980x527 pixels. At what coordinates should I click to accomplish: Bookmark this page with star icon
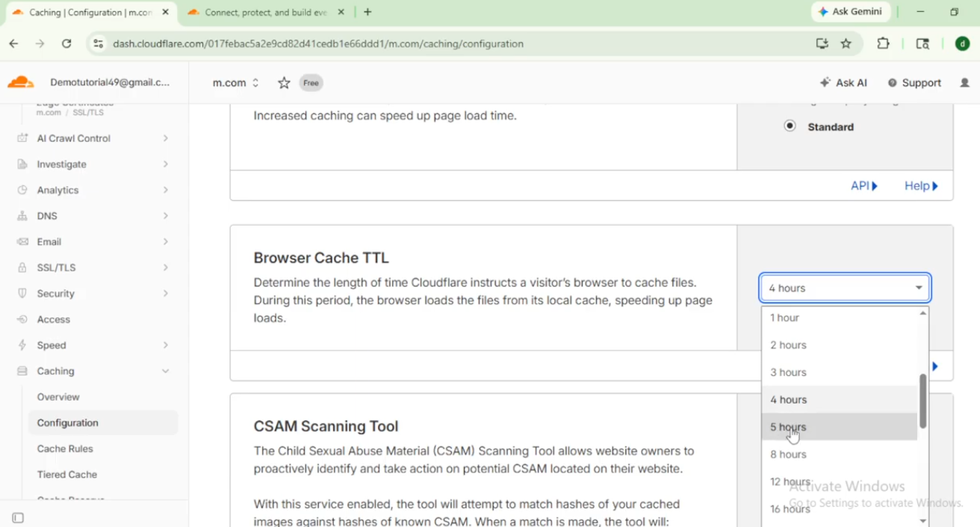point(846,43)
